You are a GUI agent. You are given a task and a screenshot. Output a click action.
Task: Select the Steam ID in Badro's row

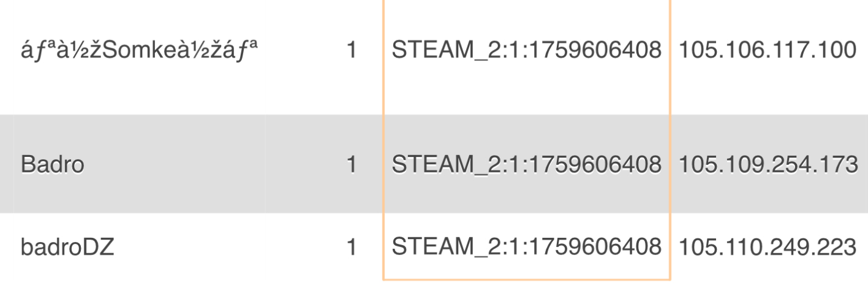(x=526, y=164)
